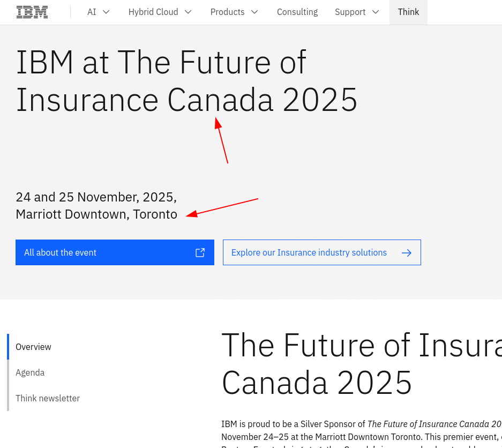Select Overview in the side navigation
502x448 pixels.
(33, 347)
